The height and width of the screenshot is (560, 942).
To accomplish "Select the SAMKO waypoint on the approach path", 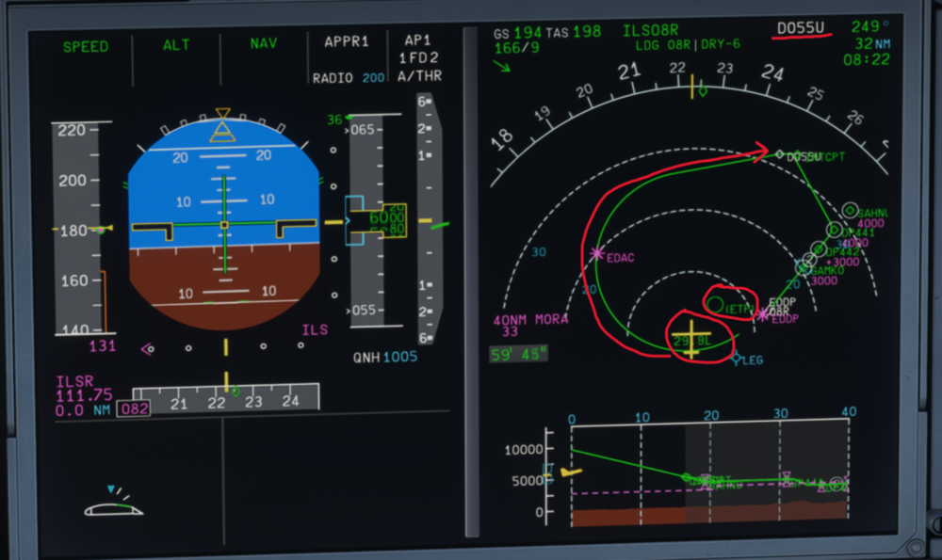I will pos(804,267).
